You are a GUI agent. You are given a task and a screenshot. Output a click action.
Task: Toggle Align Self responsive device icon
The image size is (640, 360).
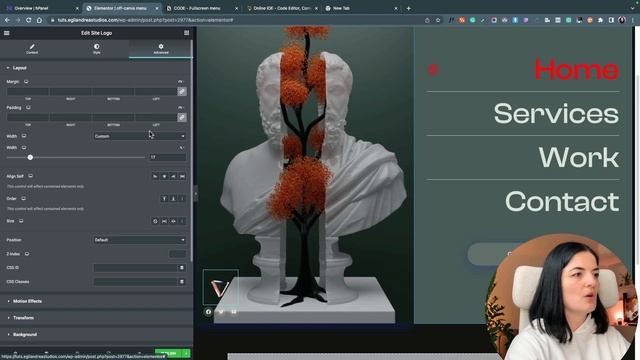tap(31, 176)
